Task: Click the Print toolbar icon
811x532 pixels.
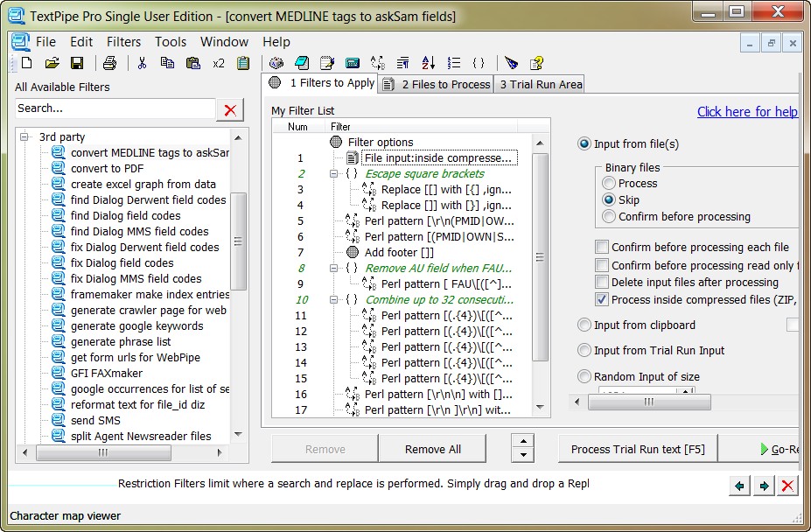Action: pyautogui.click(x=109, y=63)
